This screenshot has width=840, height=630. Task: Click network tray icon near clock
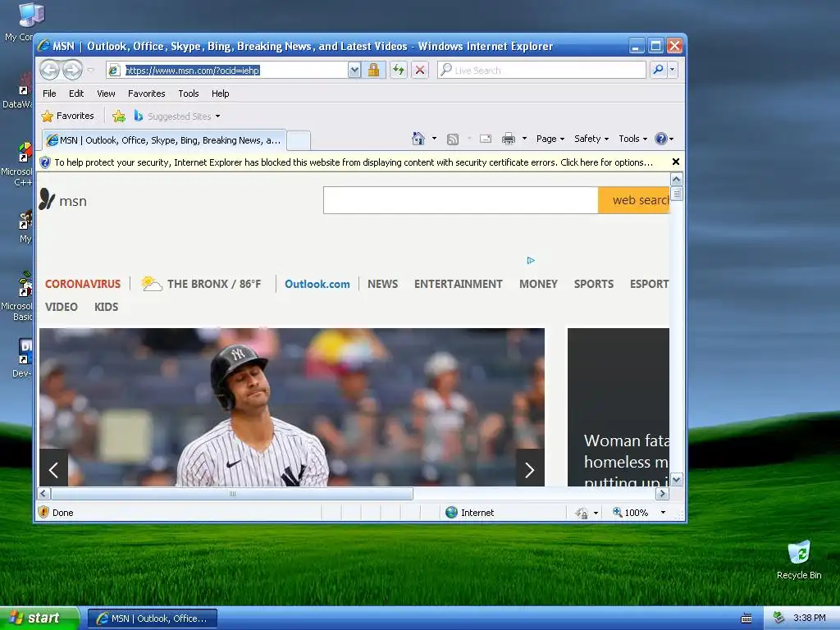(x=779, y=618)
